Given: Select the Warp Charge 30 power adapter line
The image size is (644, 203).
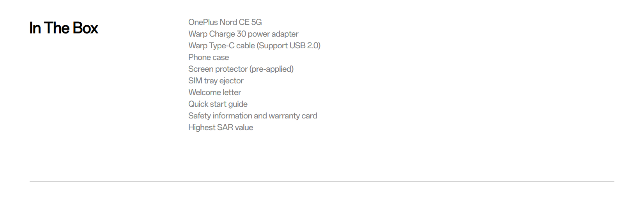Looking at the screenshot, I should point(243,34).
